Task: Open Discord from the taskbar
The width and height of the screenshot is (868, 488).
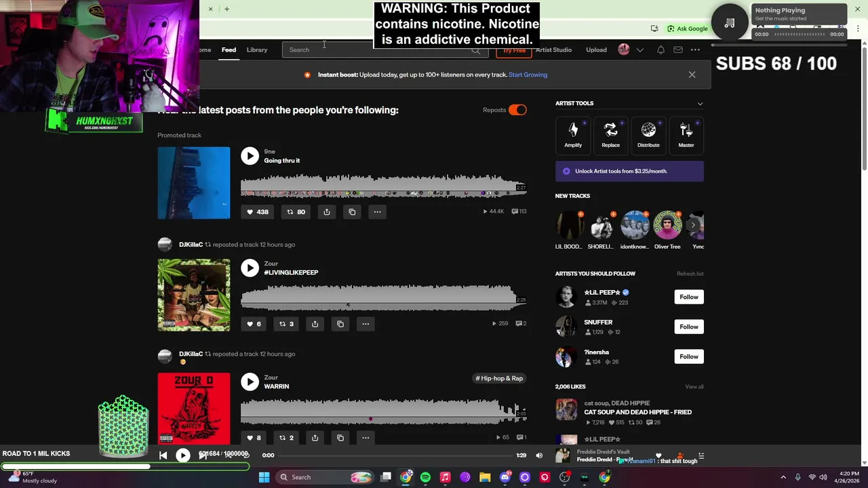Action: pos(505,477)
